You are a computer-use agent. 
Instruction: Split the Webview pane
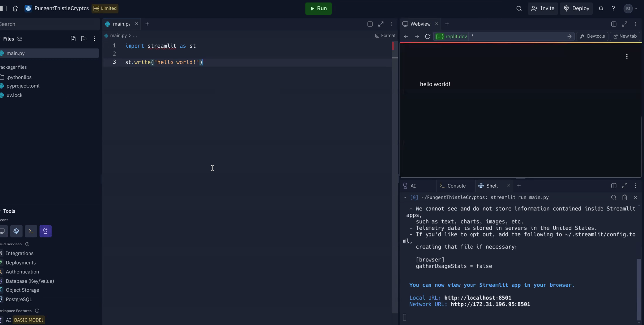[x=614, y=24]
